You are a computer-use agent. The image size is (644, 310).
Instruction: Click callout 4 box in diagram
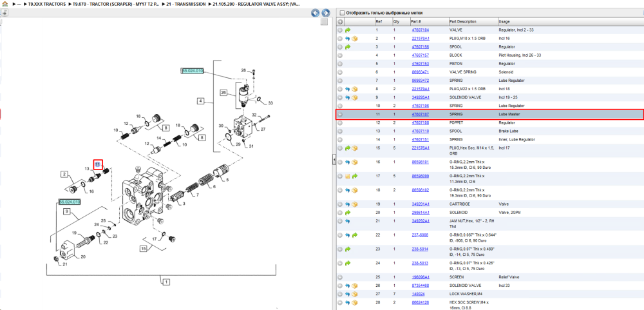tap(200, 101)
